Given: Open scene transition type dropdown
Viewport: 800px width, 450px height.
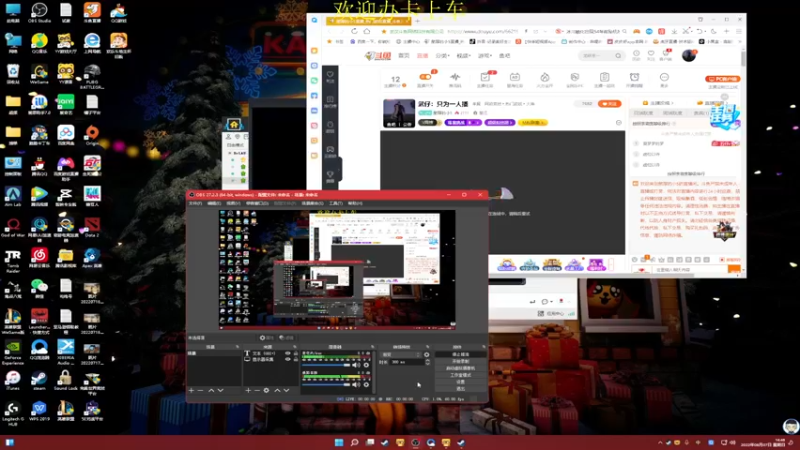Looking at the screenshot, I should 402,355.
